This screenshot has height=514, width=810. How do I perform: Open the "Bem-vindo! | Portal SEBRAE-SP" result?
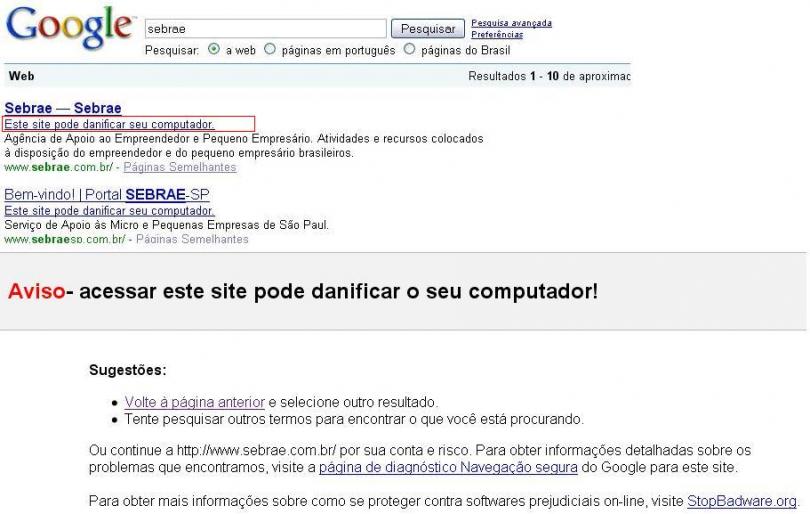pyautogui.click(x=106, y=194)
